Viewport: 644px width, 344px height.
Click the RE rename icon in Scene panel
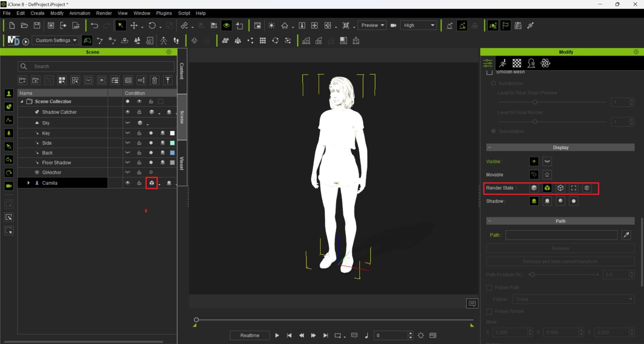pyautogui.click(x=141, y=80)
